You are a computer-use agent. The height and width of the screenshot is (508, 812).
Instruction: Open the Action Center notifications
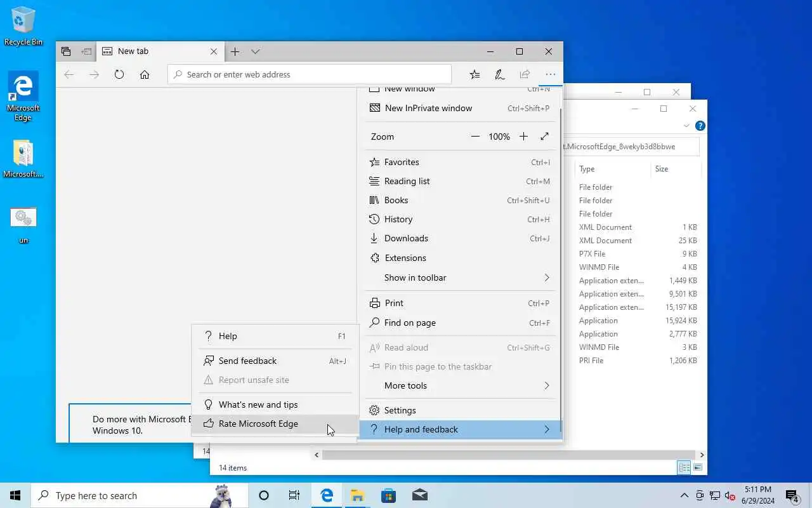[792, 495]
